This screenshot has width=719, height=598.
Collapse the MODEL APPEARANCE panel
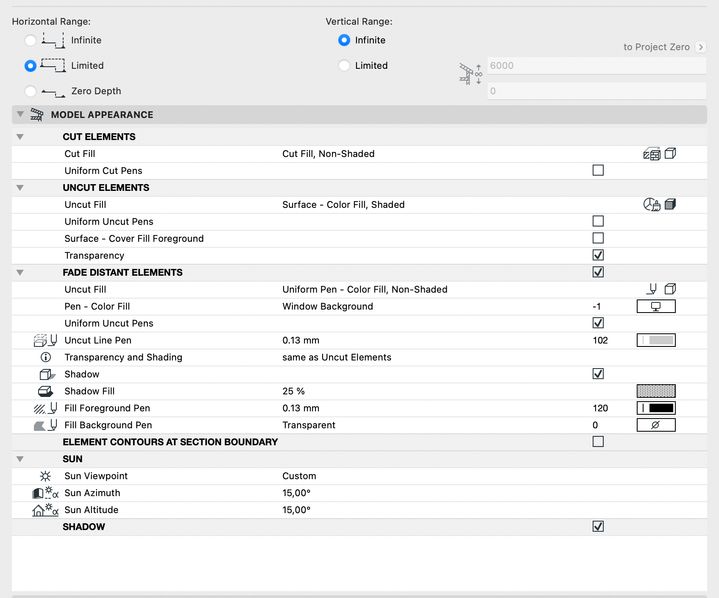pyautogui.click(x=20, y=114)
